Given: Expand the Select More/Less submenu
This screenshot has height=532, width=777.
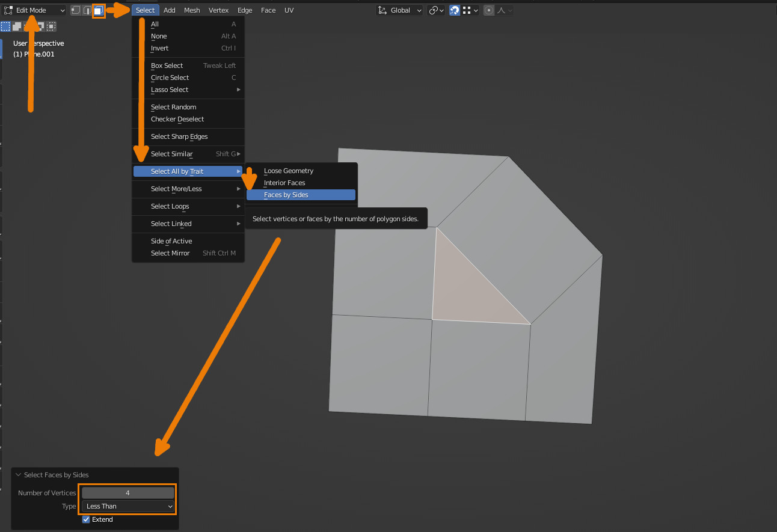Looking at the screenshot, I should pyautogui.click(x=188, y=189).
